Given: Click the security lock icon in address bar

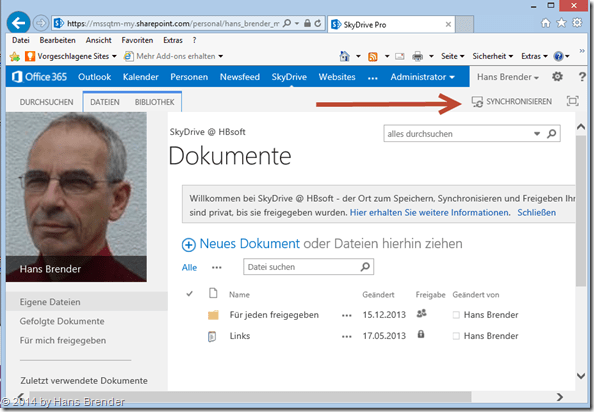Looking at the screenshot, I should pos(307,23).
